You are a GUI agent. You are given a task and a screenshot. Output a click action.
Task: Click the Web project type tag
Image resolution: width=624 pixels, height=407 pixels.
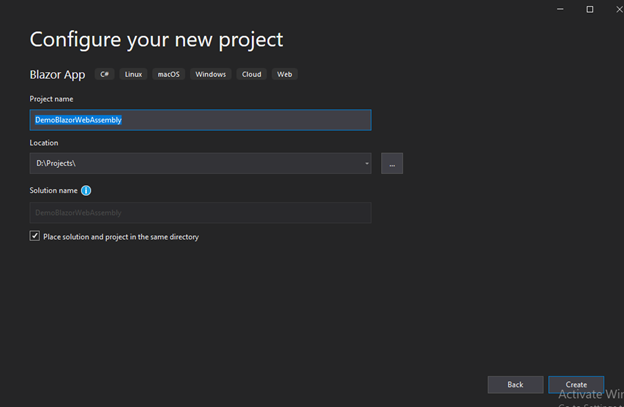285,74
